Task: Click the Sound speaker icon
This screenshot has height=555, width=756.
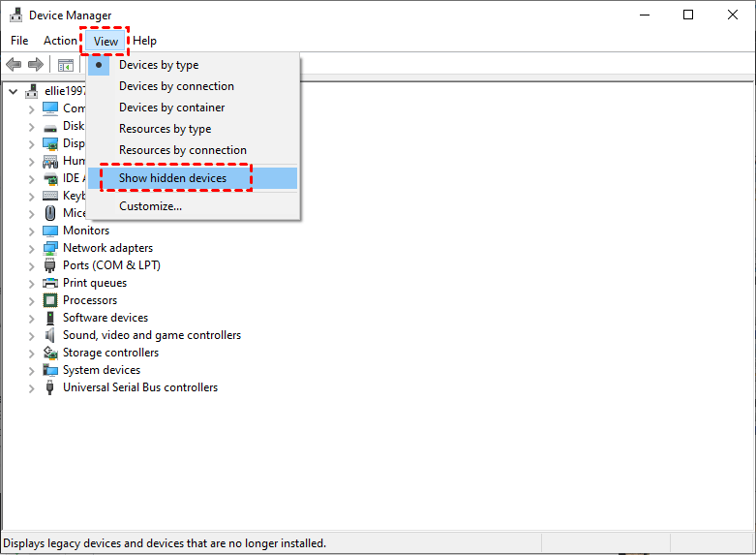Action: point(49,335)
